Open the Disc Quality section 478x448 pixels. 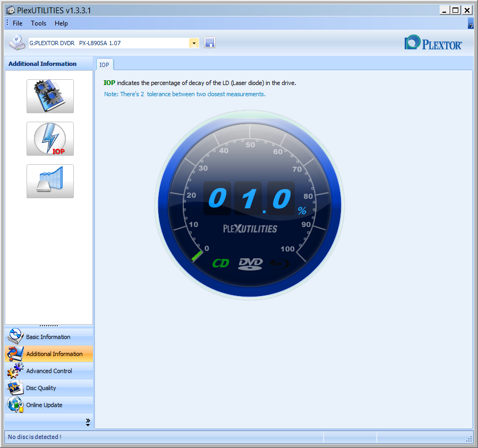tap(49, 388)
